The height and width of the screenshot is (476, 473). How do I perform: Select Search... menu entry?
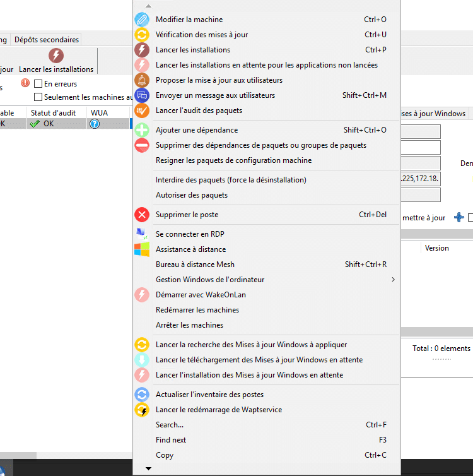267,425
